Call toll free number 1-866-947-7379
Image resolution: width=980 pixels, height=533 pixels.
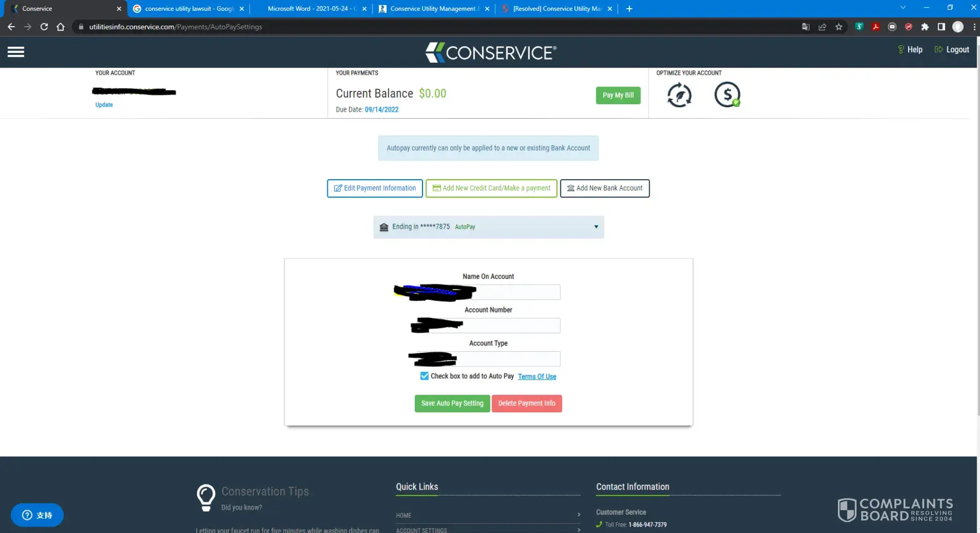(x=647, y=525)
